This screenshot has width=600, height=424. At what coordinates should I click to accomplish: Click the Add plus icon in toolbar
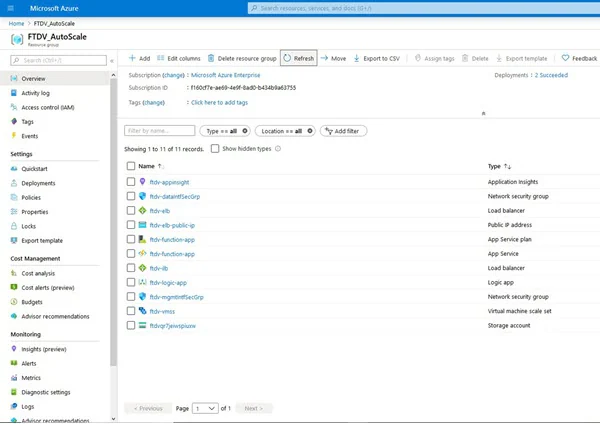pos(132,58)
